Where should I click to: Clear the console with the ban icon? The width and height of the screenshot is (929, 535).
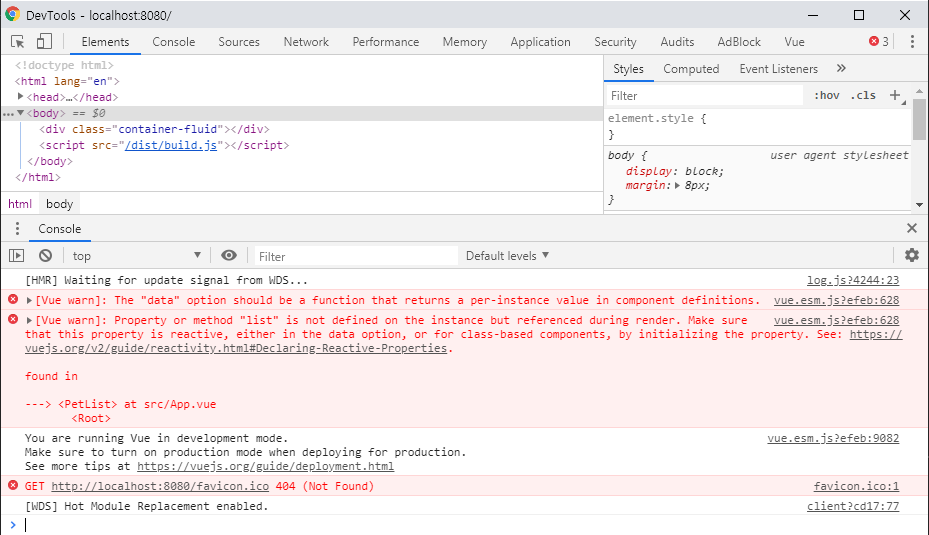tap(46, 255)
